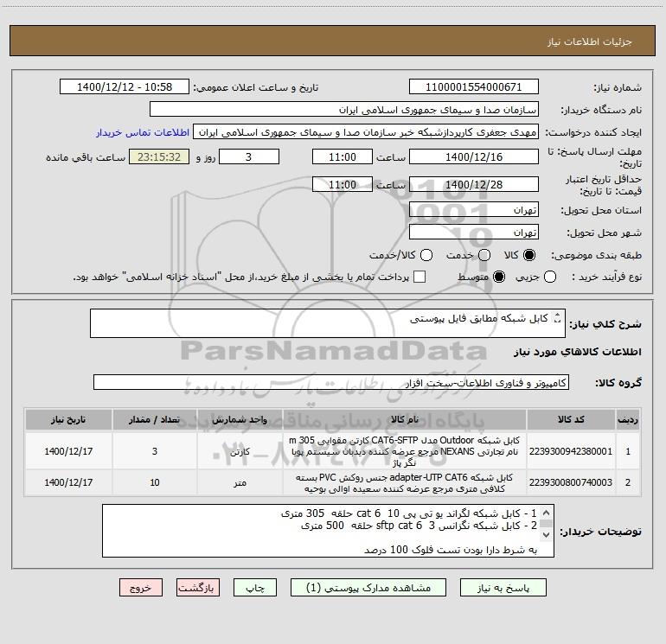Screen dimensions: 666x644
Task: Click the بازگشت back button
Action: coord(198,588)
